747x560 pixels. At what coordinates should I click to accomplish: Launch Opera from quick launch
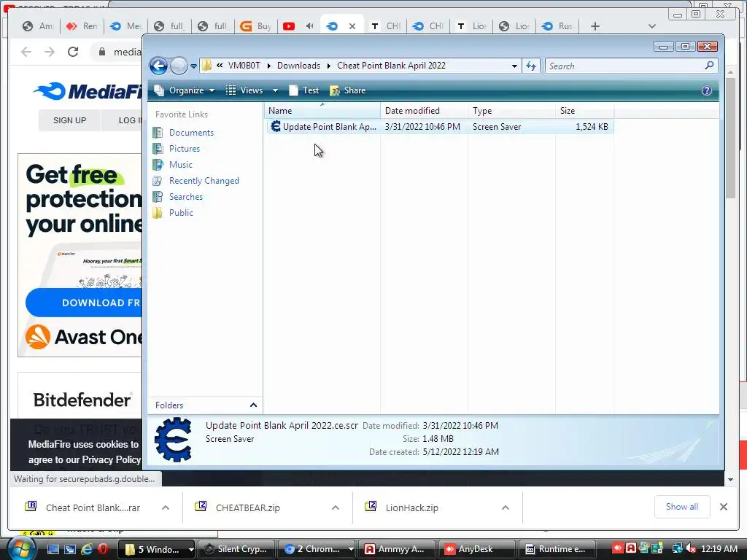(102, 549)
